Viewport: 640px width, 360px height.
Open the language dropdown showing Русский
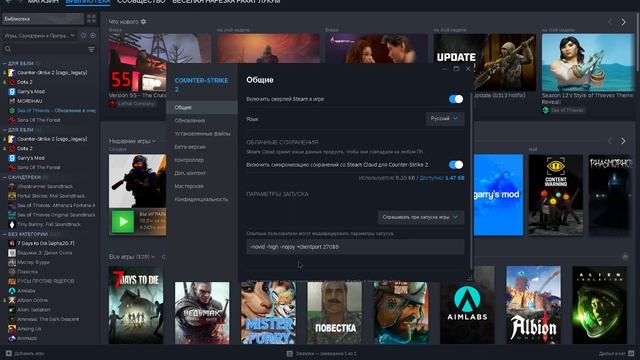tap(444, 119)
